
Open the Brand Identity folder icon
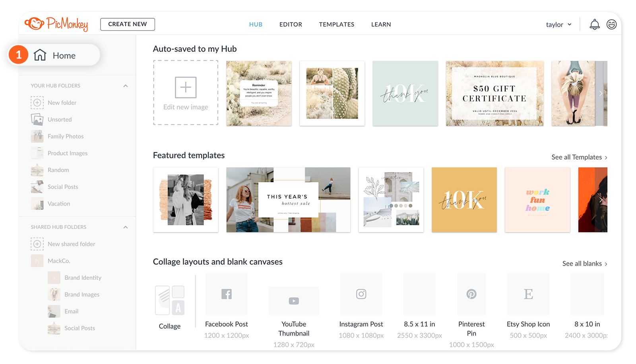[x=54, y=277]
